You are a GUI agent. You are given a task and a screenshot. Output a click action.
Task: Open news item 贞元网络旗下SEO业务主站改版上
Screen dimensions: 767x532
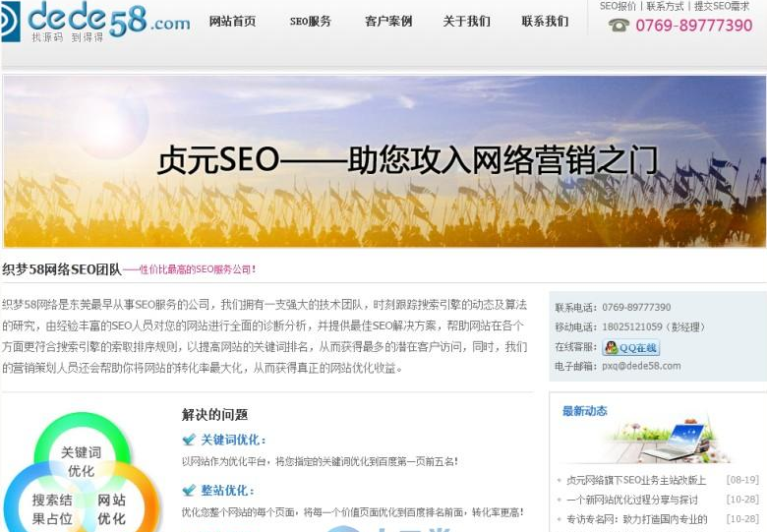tap(636, 480)
